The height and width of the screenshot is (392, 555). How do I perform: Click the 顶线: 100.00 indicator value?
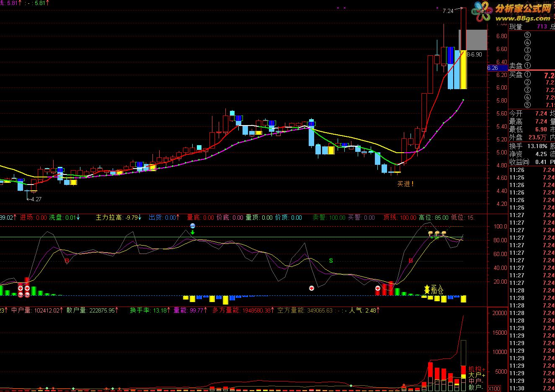pyautogui.click(x=400, y=218)
